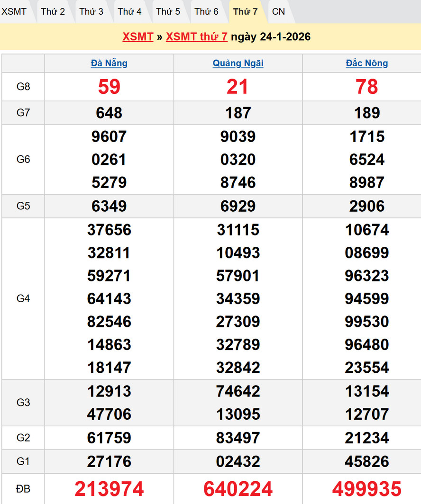
Task: Select the active Thứ 7 tab
Action: coord(245,11)
